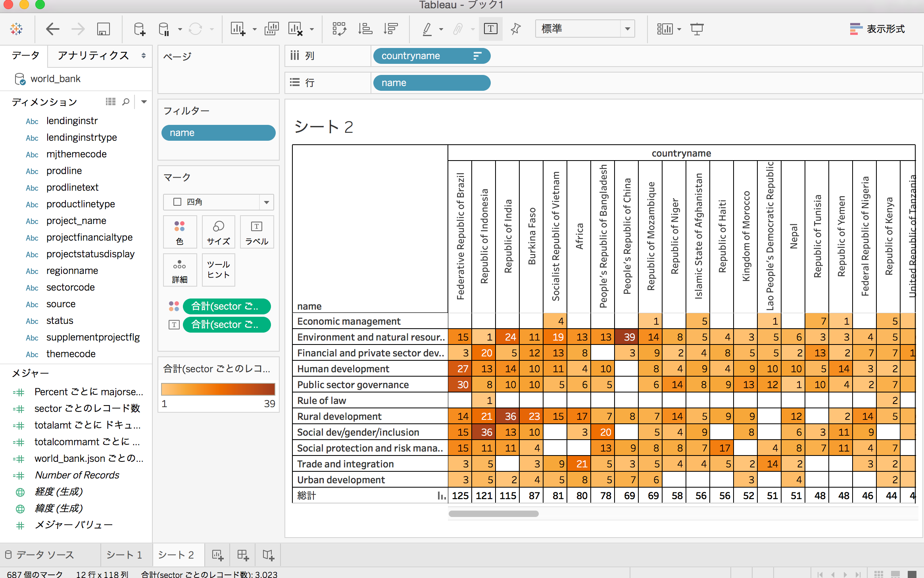
Task: Clear the sheet icon with X
Action: 296,29
